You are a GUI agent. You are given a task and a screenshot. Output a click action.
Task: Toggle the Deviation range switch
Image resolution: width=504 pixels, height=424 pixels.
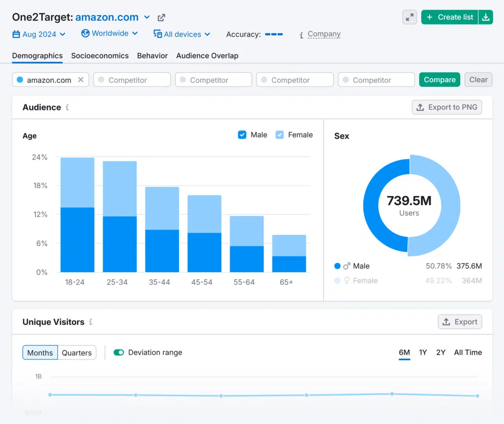pyautogui.click(x=119, y=353)
